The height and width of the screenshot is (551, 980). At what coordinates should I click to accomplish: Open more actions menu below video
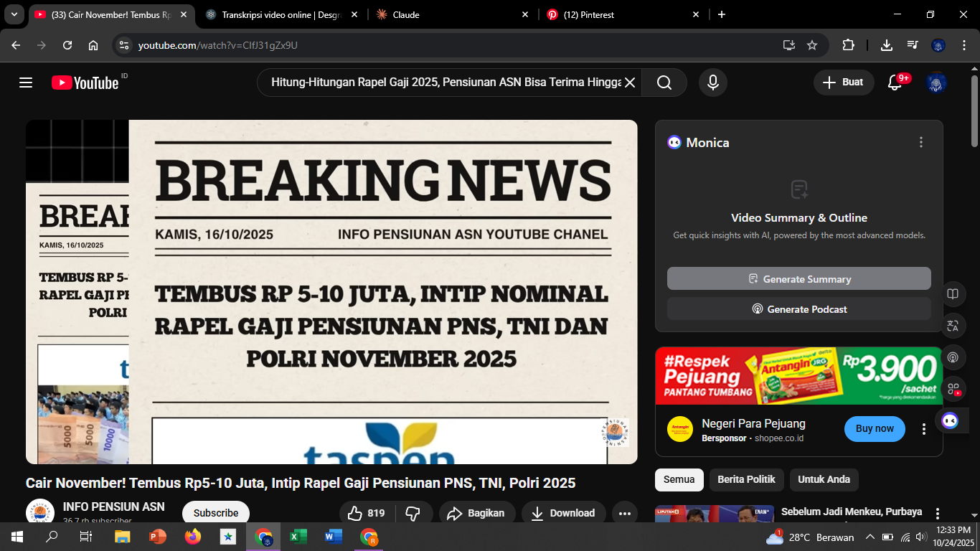[x=625, y=513]
